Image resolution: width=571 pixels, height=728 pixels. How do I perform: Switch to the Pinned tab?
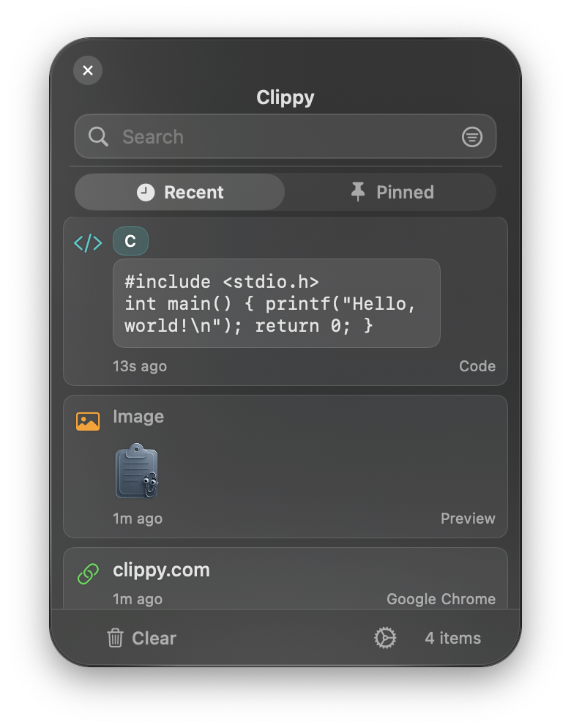click(392, 192)
